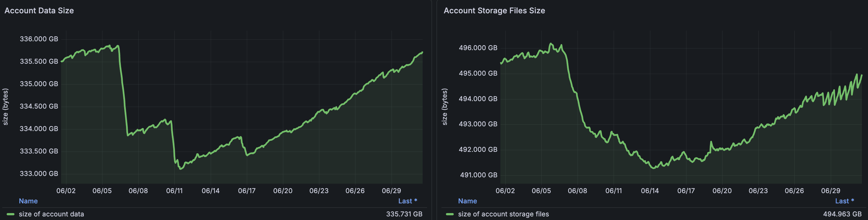Click 06/26 date tick in Account Storage Files chart

[x=794, y=191]
